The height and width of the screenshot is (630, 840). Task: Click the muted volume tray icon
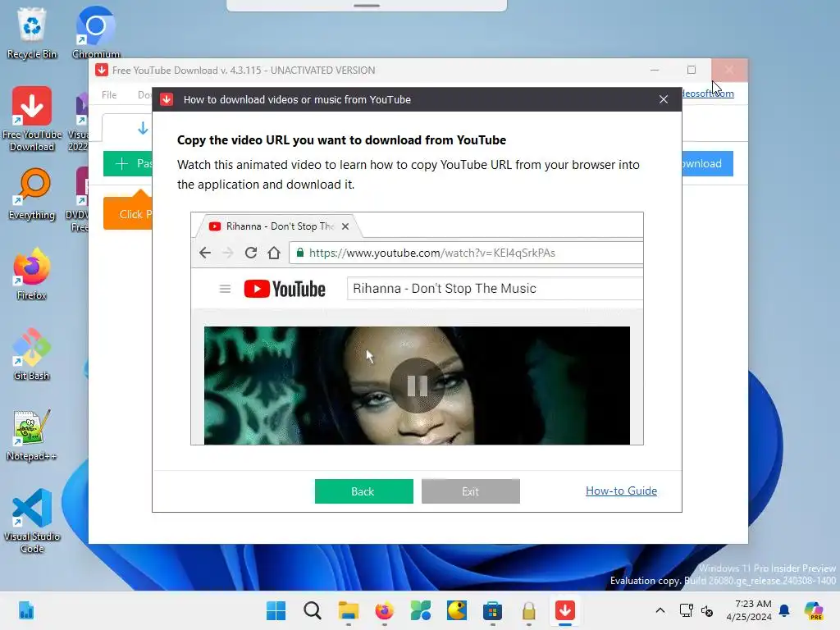707,610
